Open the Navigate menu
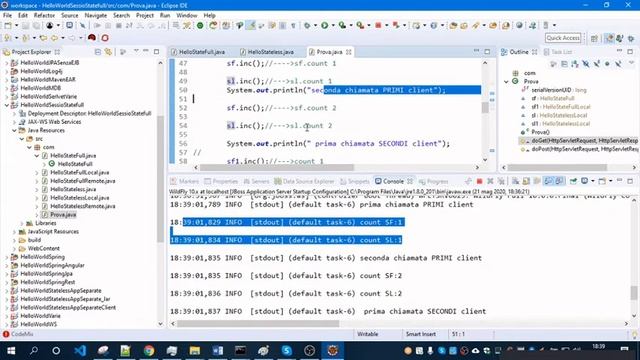 (x=96, y=15)
